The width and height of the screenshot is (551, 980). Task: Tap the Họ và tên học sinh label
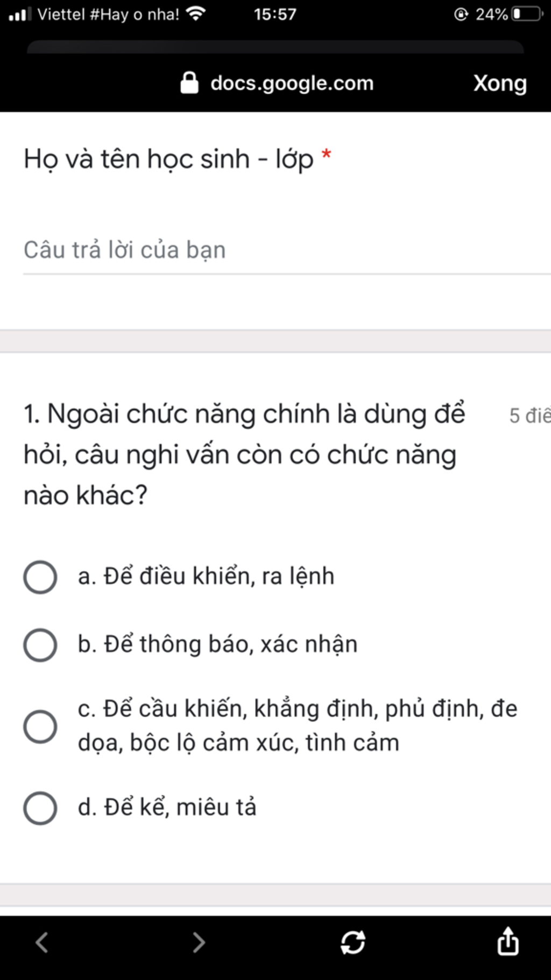[x=168, y=159]
